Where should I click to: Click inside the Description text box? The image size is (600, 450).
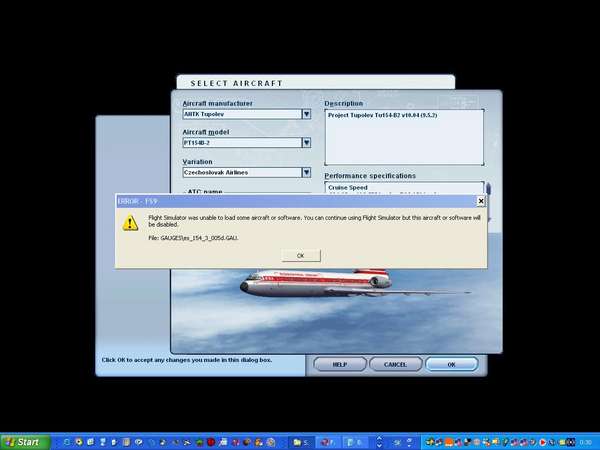404,135
